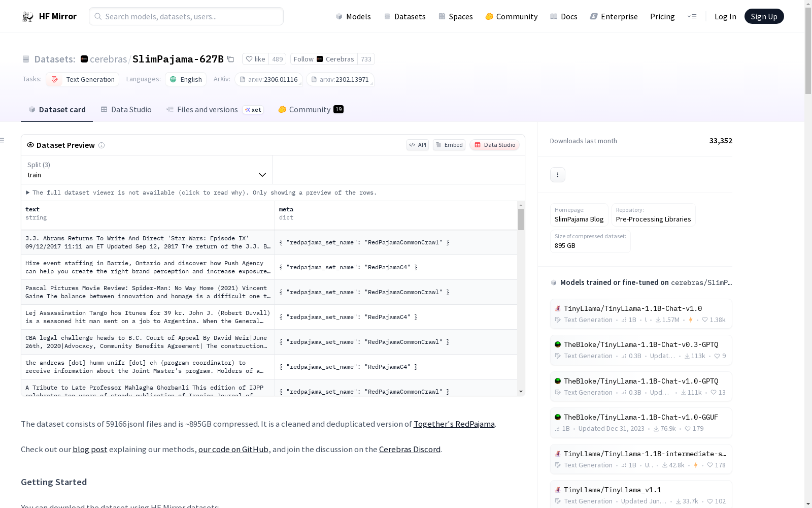Open Models in top navigation

pos(353,17)
